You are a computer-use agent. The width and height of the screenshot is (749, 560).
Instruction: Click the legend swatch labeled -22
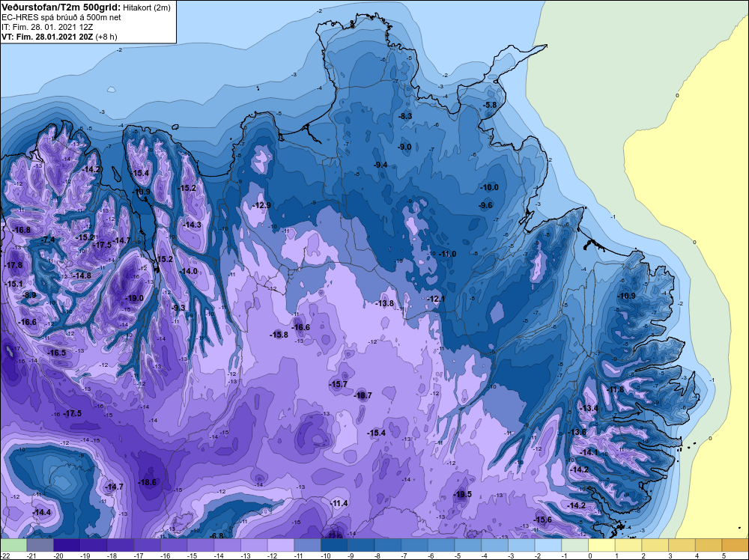click(x=13, y=545)
